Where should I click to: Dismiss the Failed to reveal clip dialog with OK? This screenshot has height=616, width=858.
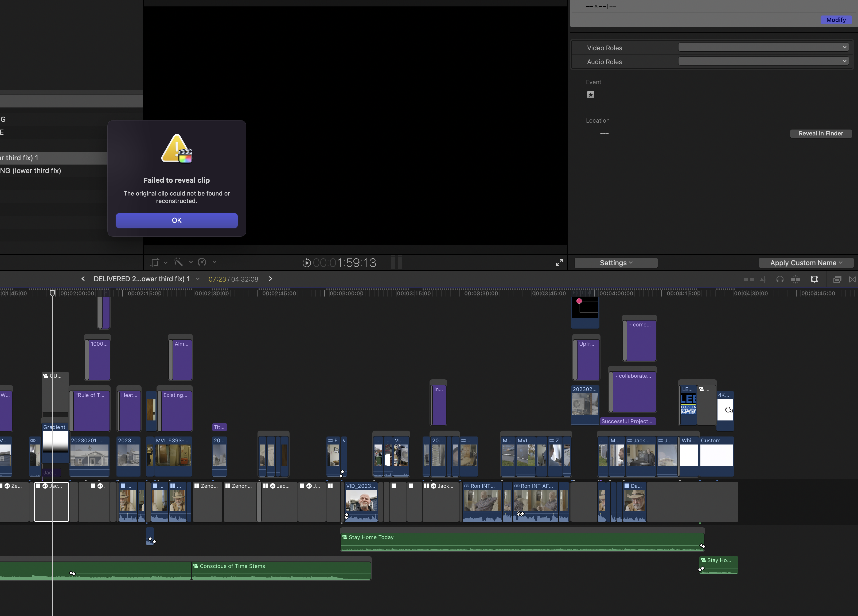(176, 220)
